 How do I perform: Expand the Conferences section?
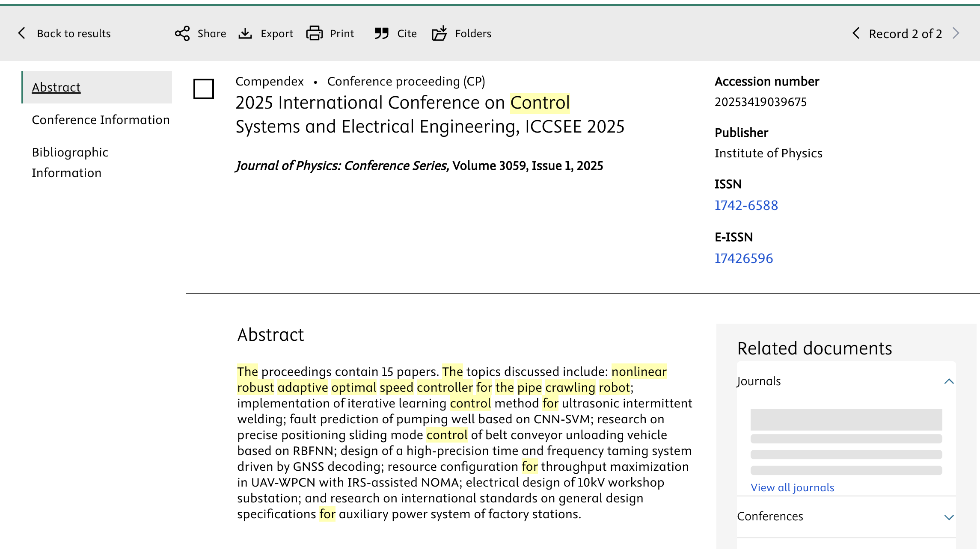[x=949, y=517]
